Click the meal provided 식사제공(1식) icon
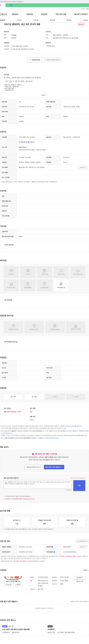This screenshot has height=644, width=89. point(61,285)
